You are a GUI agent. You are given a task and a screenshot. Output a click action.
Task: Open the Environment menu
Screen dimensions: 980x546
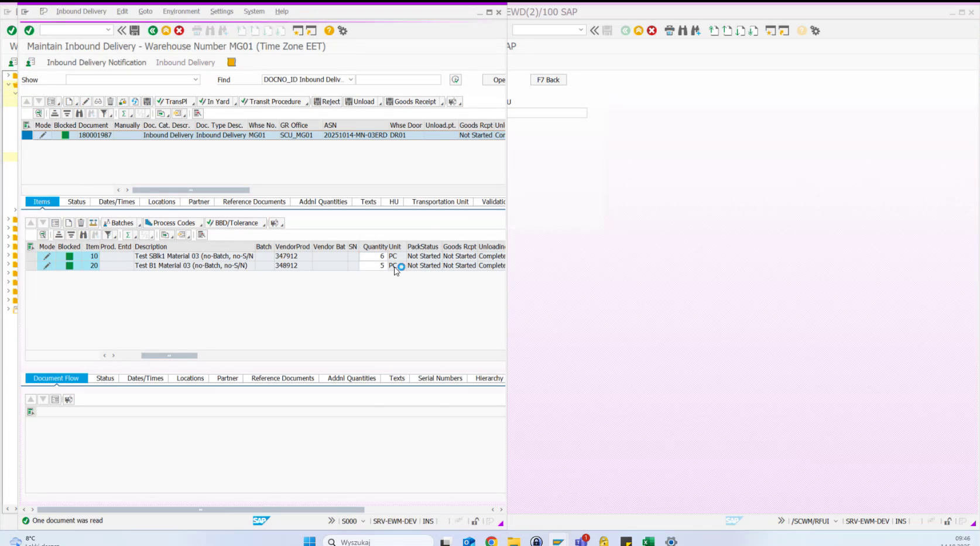181,11
